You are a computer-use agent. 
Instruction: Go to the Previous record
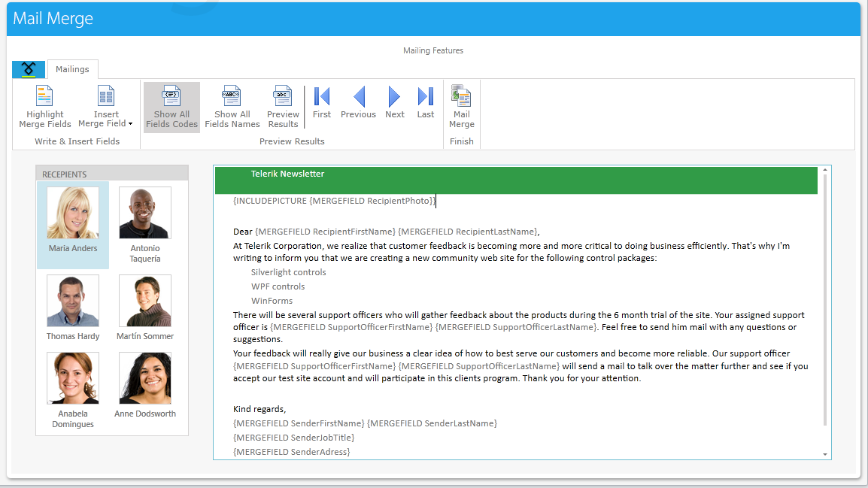[x=358, y=103]
